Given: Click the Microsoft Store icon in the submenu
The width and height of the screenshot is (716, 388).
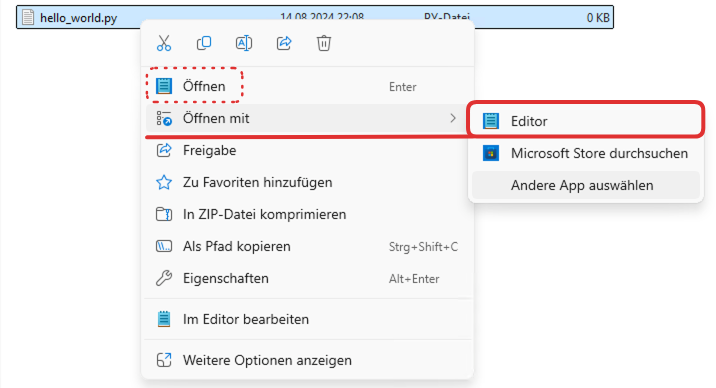Looking at the screenshot, I should (x=491, y=153).
